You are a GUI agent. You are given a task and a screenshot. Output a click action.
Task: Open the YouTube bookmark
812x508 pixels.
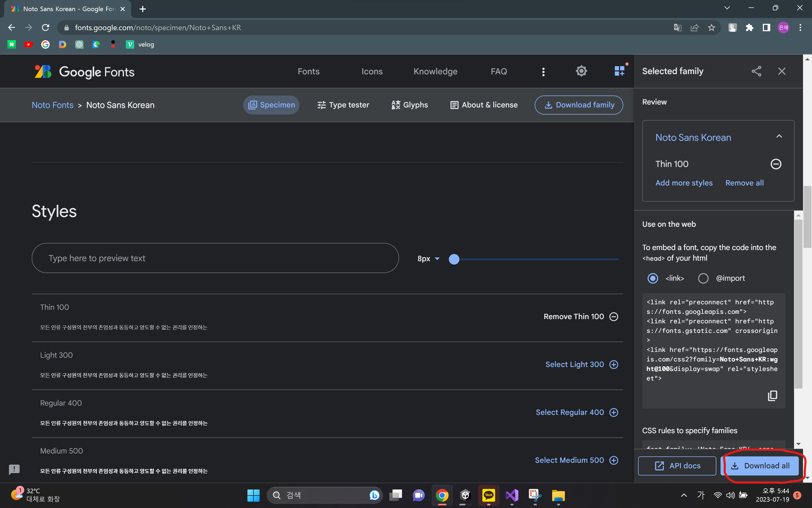click(29, 44)
